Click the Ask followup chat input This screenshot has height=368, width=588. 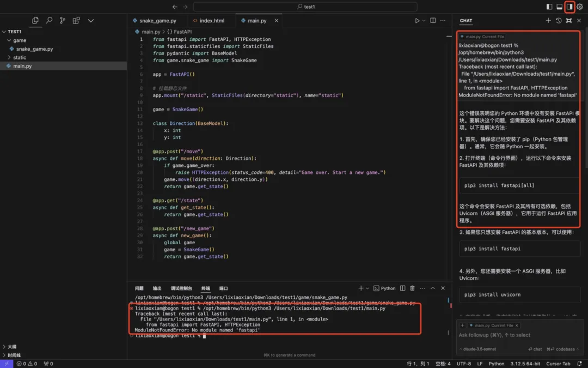tap(520, 335)
